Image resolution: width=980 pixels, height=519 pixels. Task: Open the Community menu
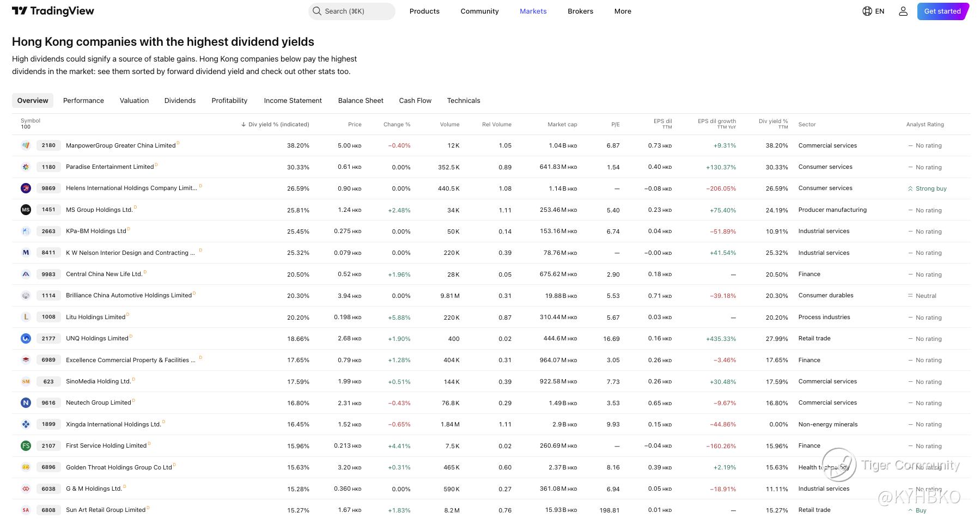pyautogui.click(x=479, y=11)
